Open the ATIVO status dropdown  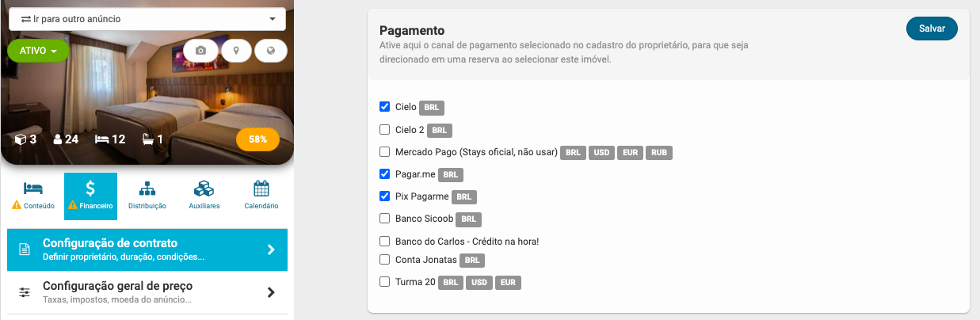pos(38,51)
